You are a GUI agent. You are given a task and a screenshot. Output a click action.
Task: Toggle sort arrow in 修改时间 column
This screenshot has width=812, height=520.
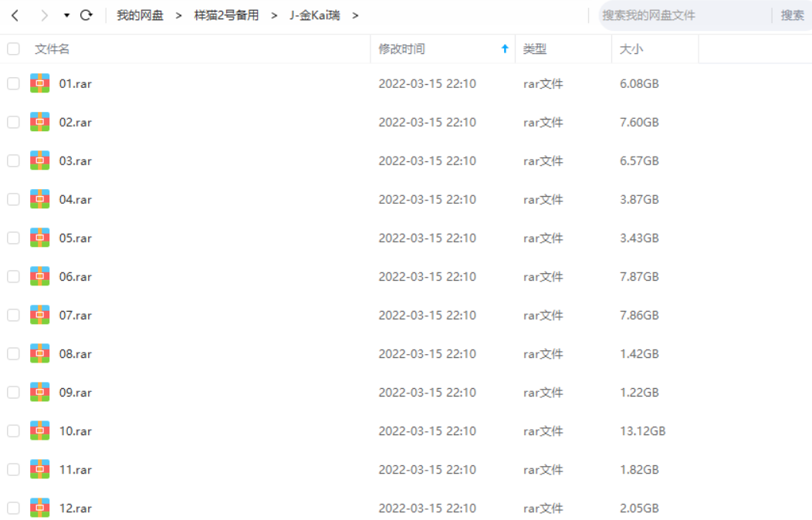[505, 49]
